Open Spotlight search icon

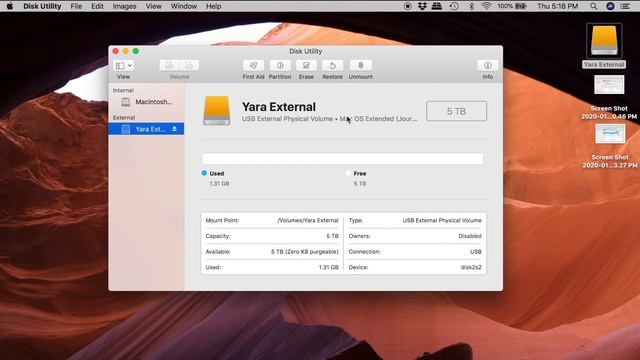(593, 6)
